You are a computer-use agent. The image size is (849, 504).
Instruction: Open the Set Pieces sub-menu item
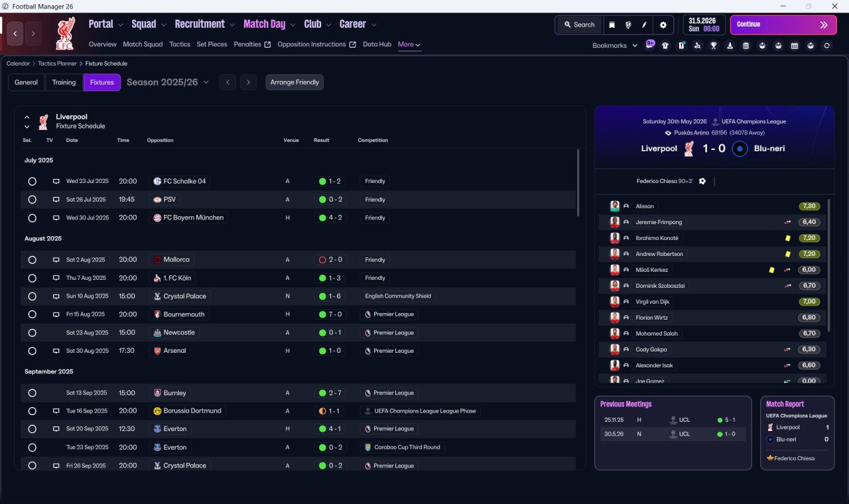pos(212,44)
